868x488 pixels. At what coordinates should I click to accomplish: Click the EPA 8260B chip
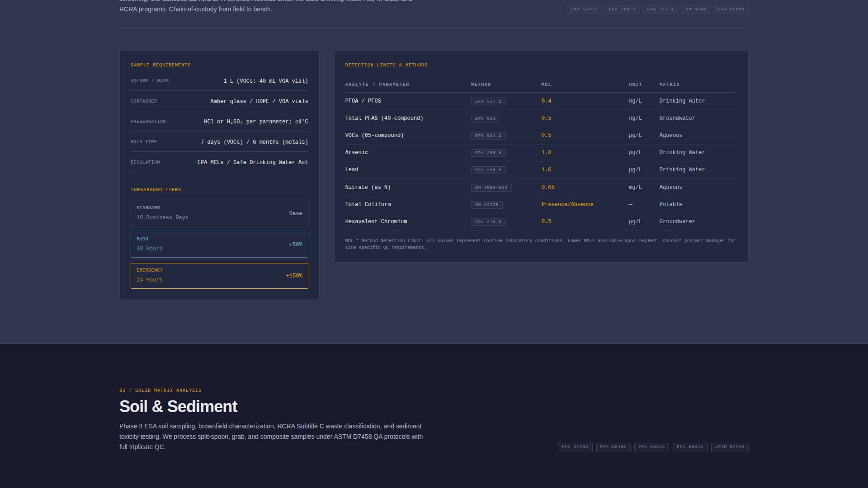pos(731,9)
